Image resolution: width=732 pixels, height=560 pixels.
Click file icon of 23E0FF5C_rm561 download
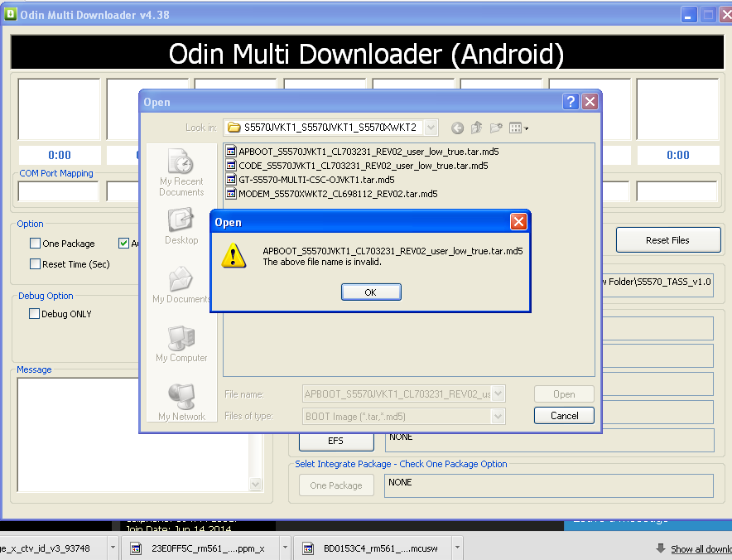(x=136, y=548)
